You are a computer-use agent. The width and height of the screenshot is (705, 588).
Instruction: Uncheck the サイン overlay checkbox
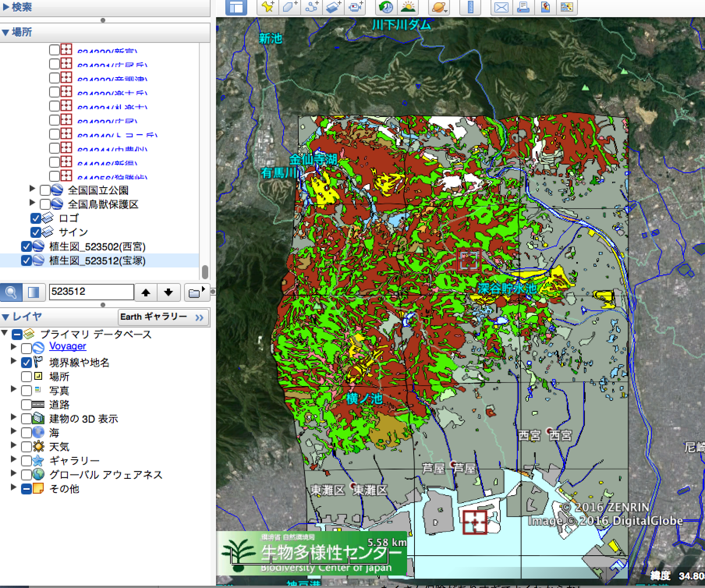(35, 232)
